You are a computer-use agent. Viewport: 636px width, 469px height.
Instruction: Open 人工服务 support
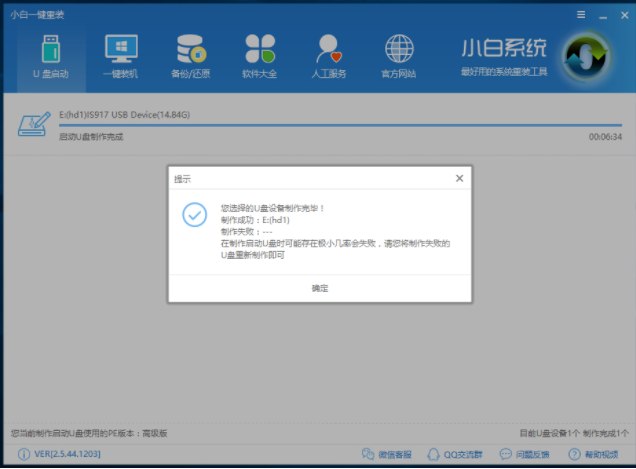click(329, 56)
